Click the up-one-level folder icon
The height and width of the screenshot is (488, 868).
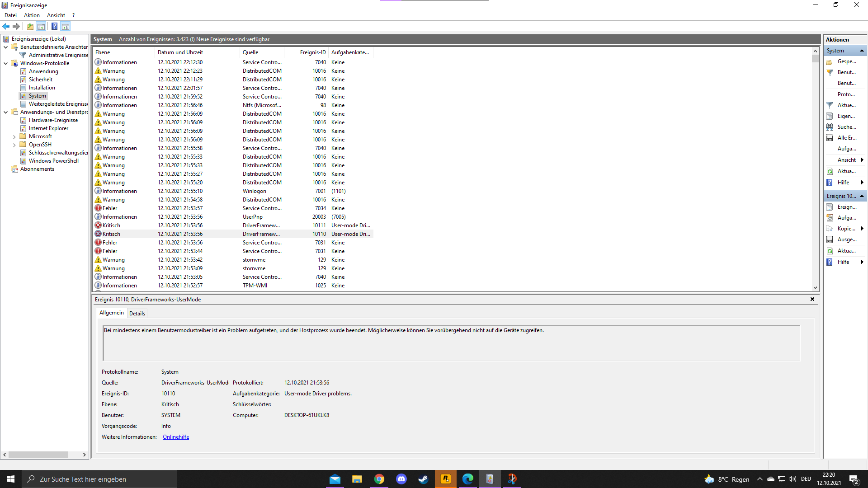click(30, 26)
